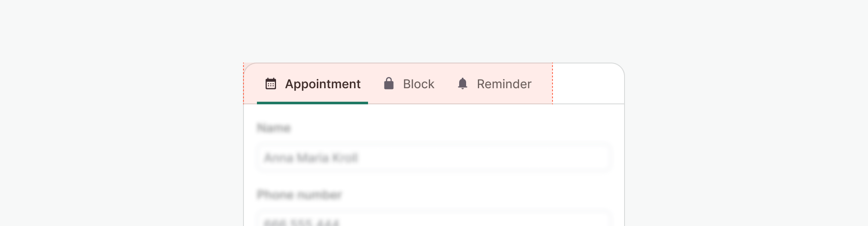Focus the Name input field
The image size is (868, 226).
pyautogui.click(x=434, y=158)
